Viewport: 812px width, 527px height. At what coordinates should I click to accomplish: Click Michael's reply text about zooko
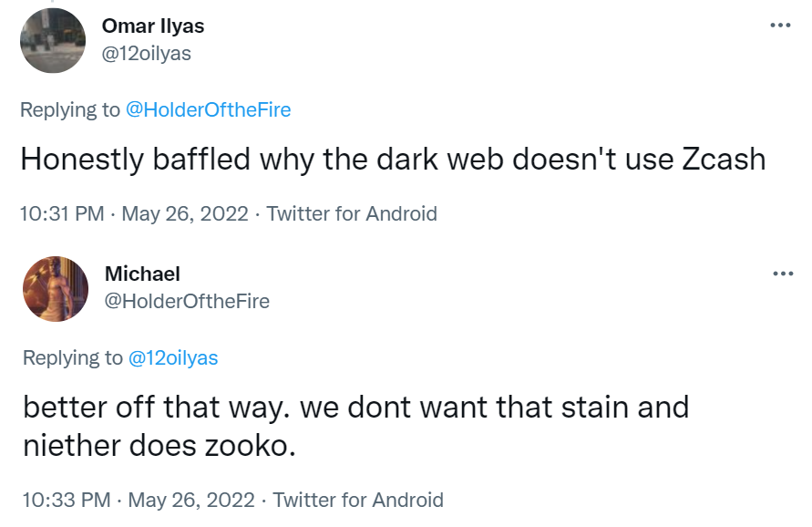pos(356,427)
